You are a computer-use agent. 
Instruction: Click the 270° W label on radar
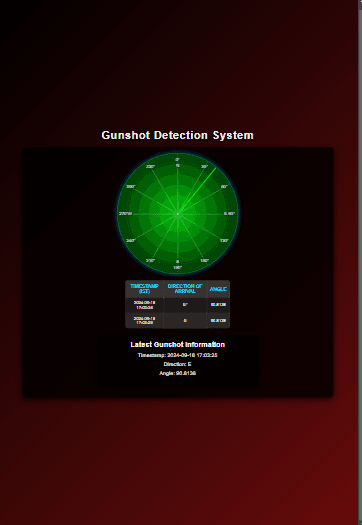click(x=126, y=214)
